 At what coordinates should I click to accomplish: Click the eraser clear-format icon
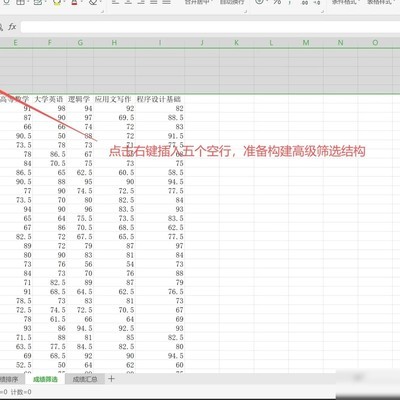coord(93,3)
